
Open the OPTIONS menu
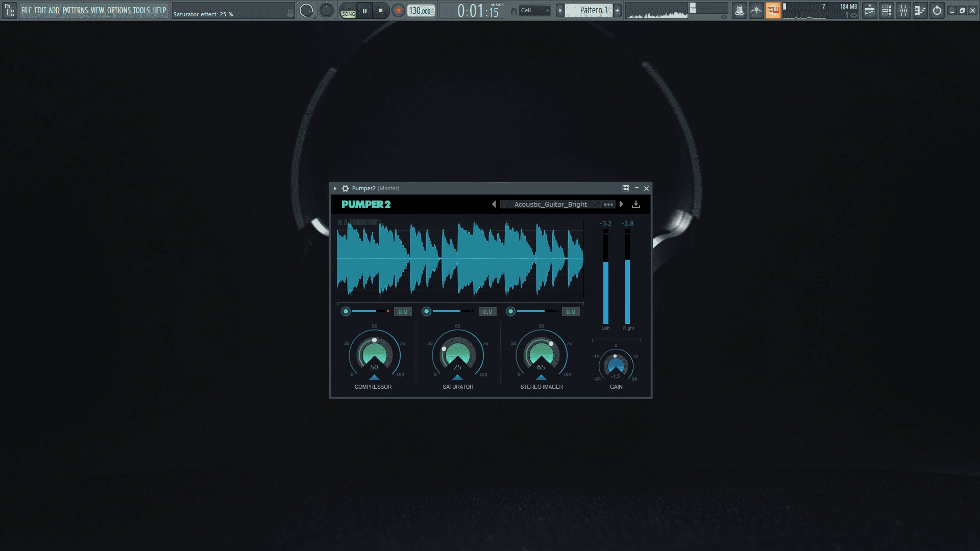click(x=119, y=10)
